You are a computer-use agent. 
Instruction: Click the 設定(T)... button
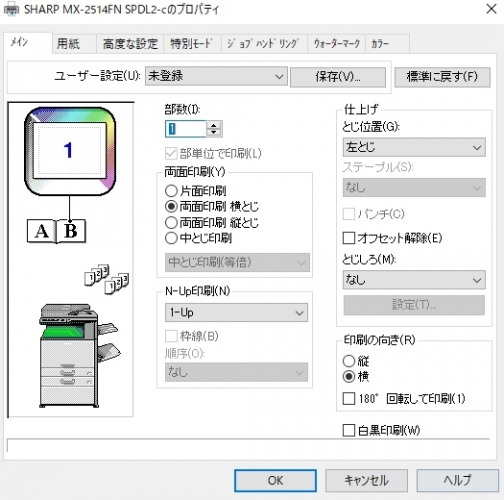tap(414, 305)
